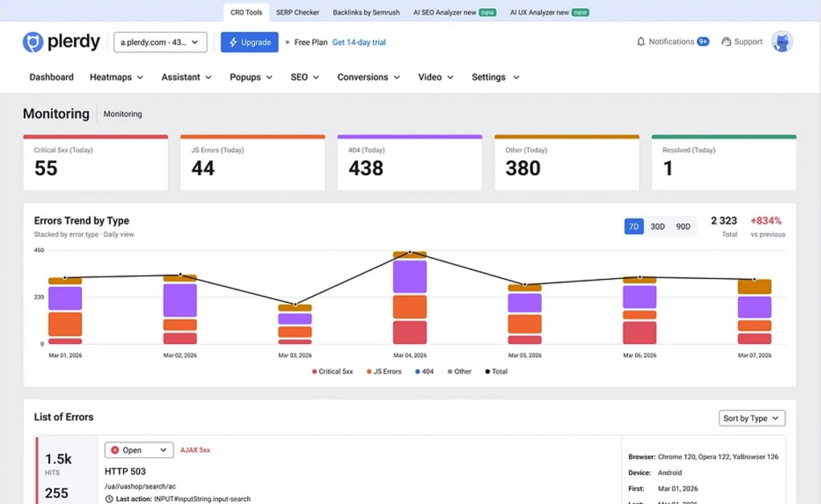Click the Upgrade button

[x=250, y=42]
